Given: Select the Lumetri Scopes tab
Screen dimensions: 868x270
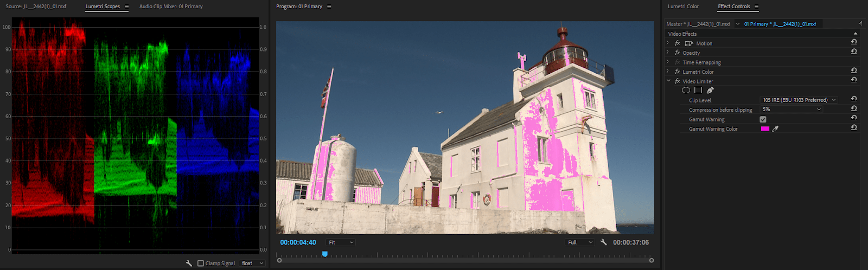Looking at the screenshot, I should 103,7.
